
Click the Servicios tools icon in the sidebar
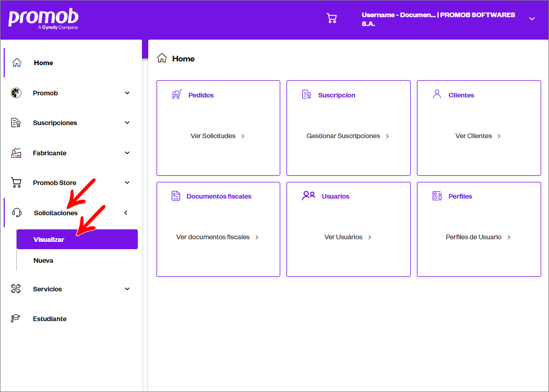pyautogui.click(x=16, y=289)
